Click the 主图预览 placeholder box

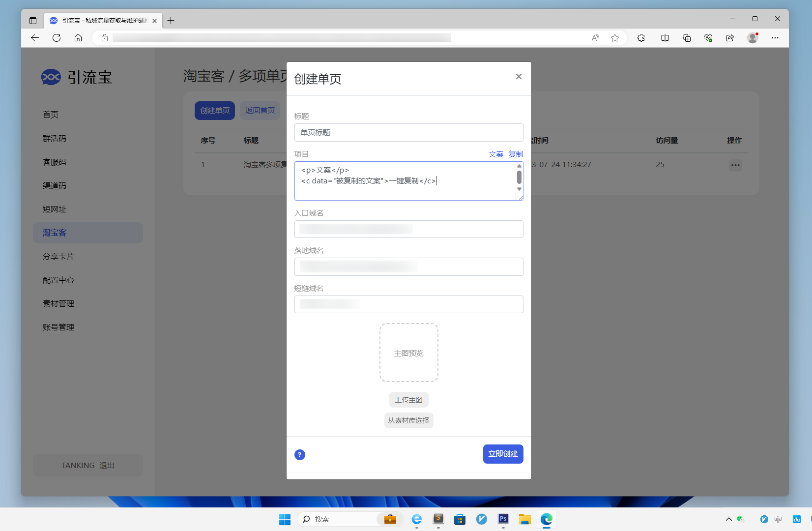point(408,353)
